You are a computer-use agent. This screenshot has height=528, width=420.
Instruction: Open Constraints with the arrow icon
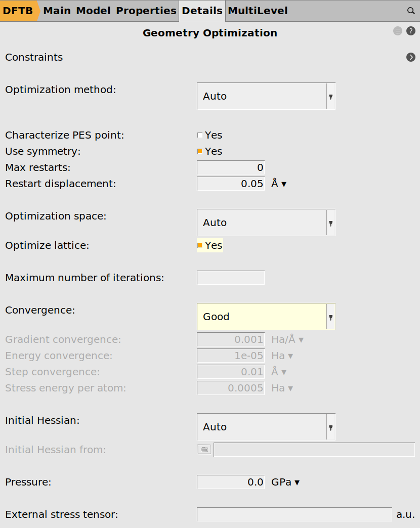tap(411, 57)
